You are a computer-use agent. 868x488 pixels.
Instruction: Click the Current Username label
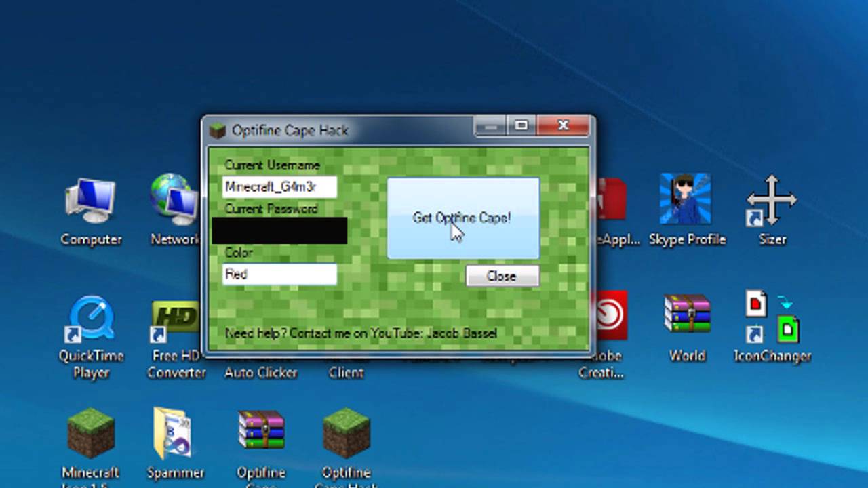(x=272, y=165)
